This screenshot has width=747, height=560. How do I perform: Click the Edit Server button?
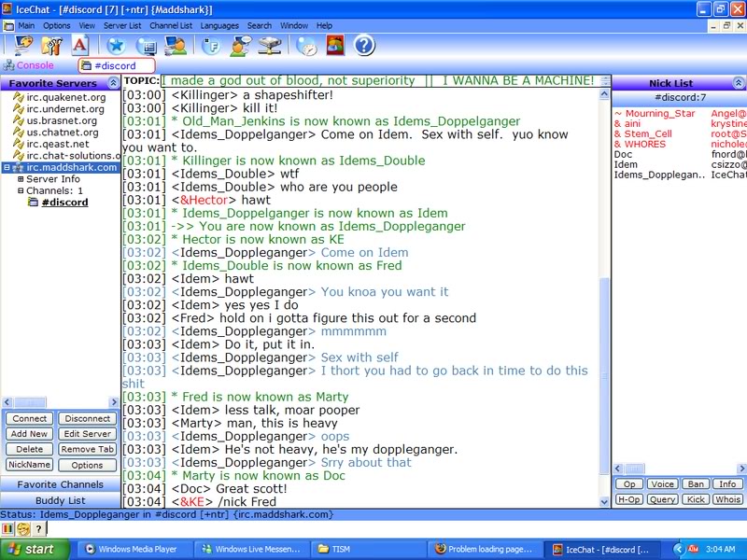(x=87, y=434)
